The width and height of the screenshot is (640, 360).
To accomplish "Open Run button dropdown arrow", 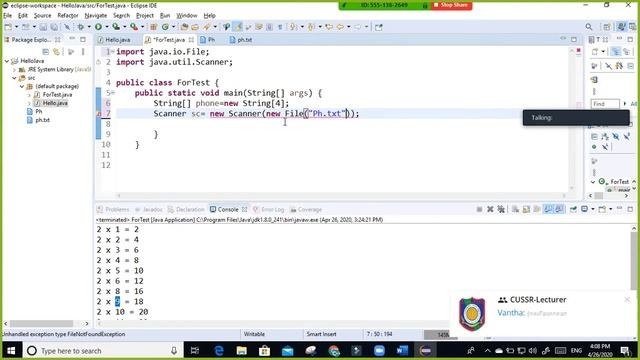I will (107, 27).
